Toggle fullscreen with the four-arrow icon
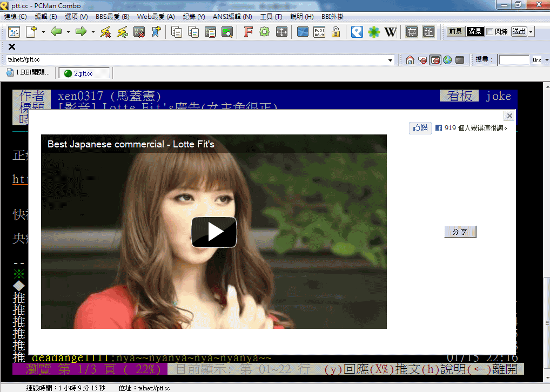550x392 pixels. (x=281, y=32)
